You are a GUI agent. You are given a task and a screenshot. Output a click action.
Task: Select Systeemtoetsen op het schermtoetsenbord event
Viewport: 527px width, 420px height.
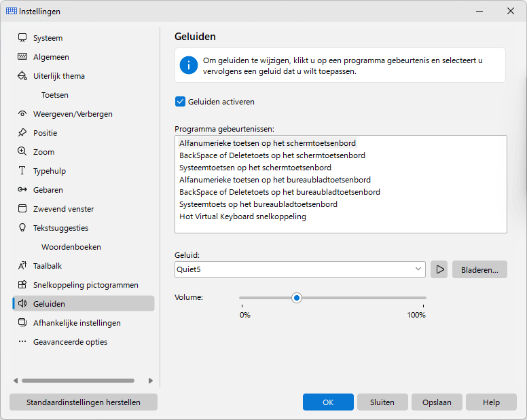(x=255, y=168)
